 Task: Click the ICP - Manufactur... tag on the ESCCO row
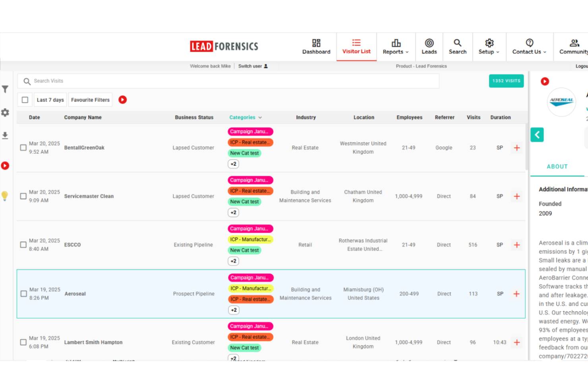[250, 239]
